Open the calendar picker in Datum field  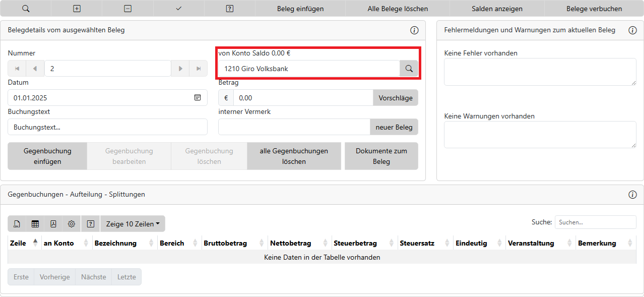pos(198,98)
